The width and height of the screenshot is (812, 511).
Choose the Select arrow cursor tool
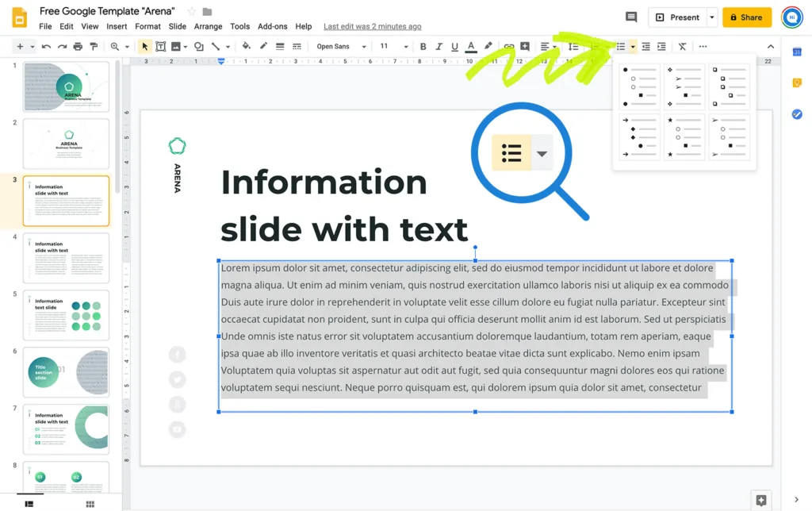point(144,47)
